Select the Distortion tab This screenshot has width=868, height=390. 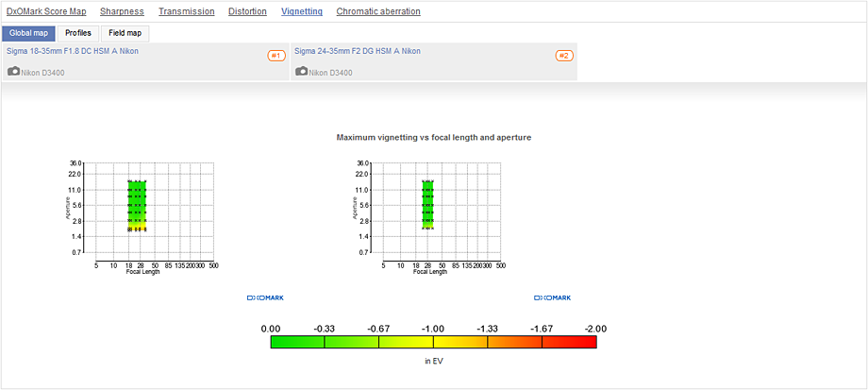247,11
